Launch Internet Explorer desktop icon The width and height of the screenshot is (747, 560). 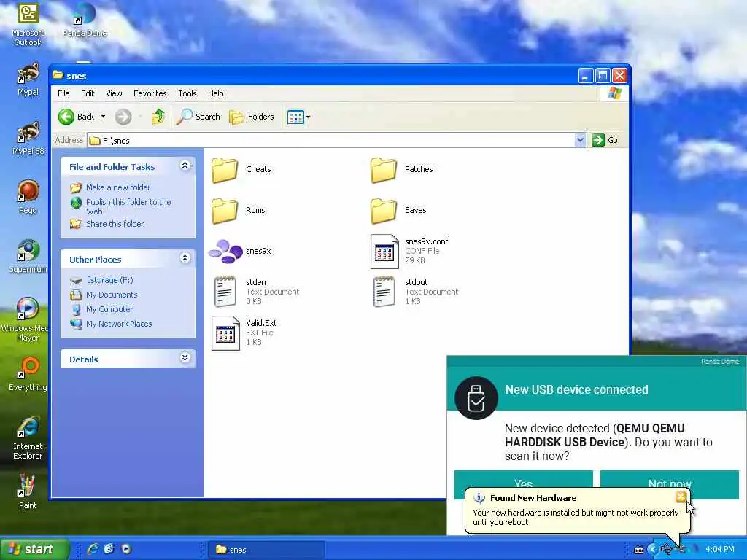[28, 438]
